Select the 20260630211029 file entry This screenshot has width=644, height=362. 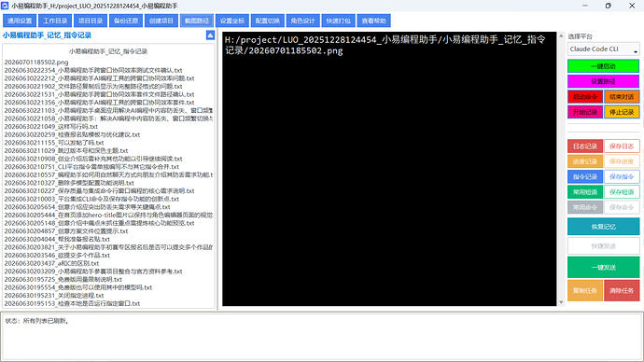[x=66, y=150]
